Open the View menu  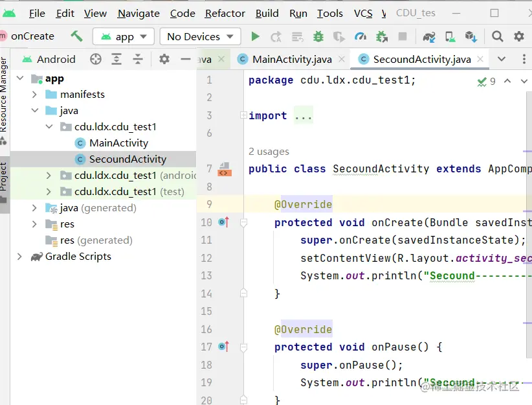pyautogui.click(x=95, y=13)
